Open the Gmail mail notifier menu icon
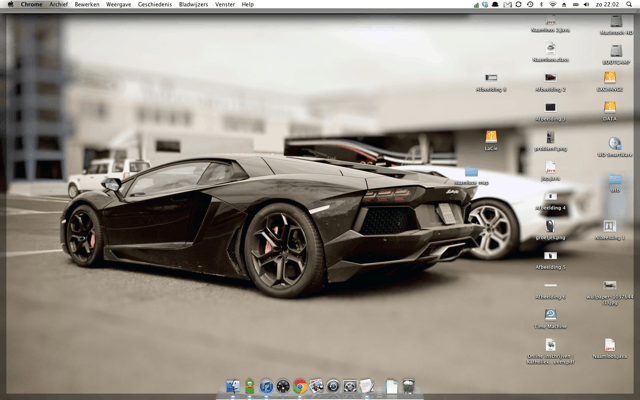This screenshot has height=400, width=640. point(507,4)
